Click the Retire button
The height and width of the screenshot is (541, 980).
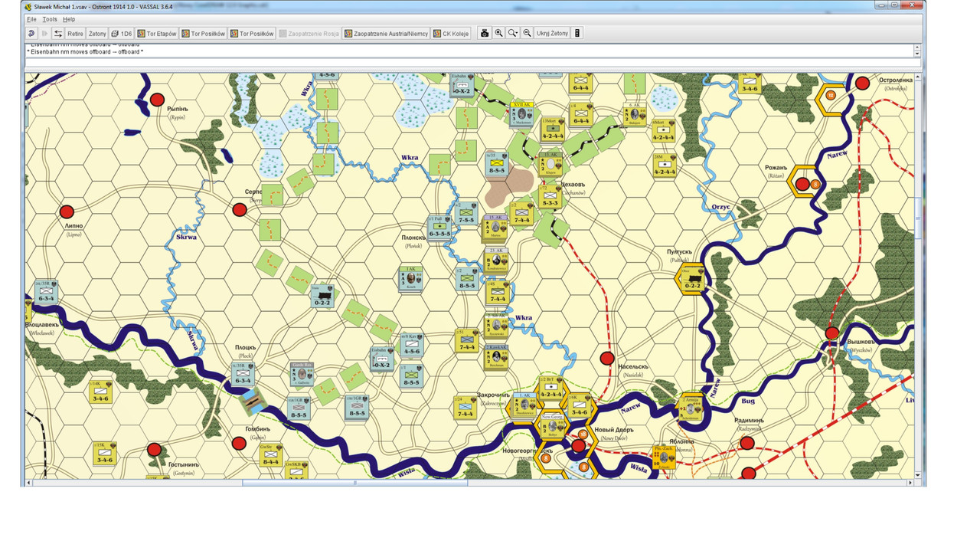(x=75, y=34)
